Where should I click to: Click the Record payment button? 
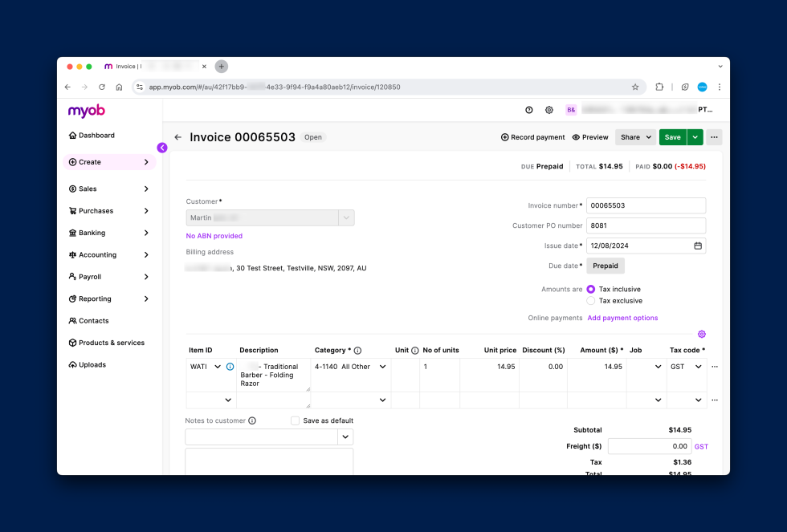pyautogui.click(x=533, y=137)
